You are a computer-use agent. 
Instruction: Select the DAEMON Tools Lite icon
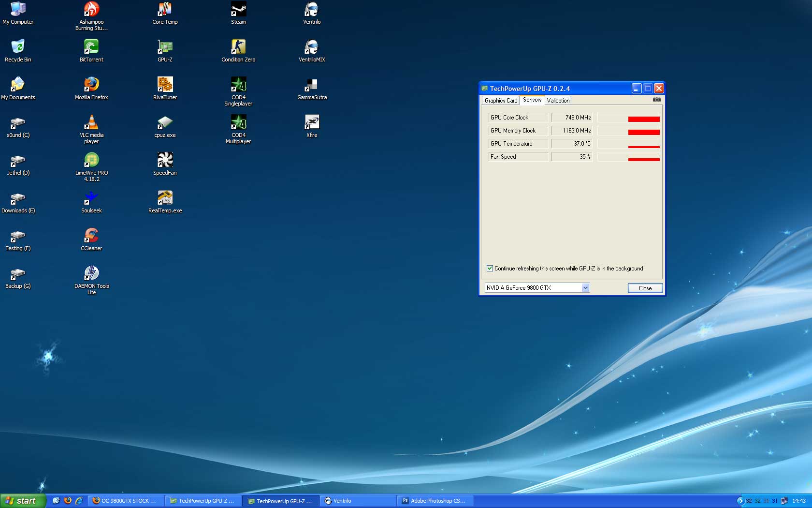coord(91,280)
